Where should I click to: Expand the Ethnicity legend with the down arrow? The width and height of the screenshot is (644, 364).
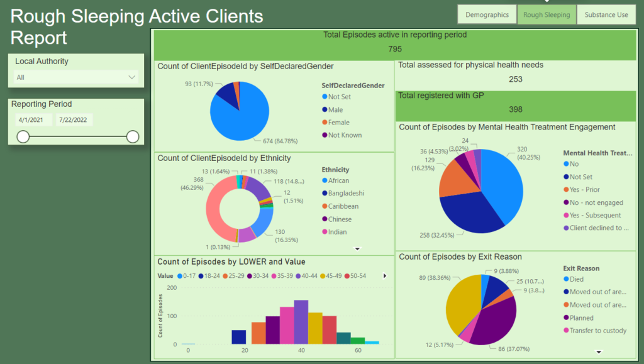358,249
